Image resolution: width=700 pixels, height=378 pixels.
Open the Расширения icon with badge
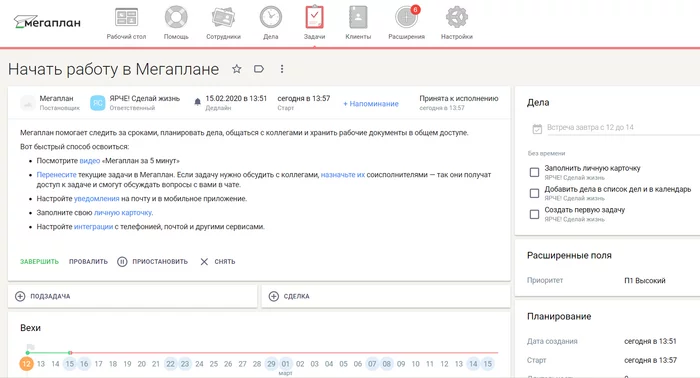[407, 17]
